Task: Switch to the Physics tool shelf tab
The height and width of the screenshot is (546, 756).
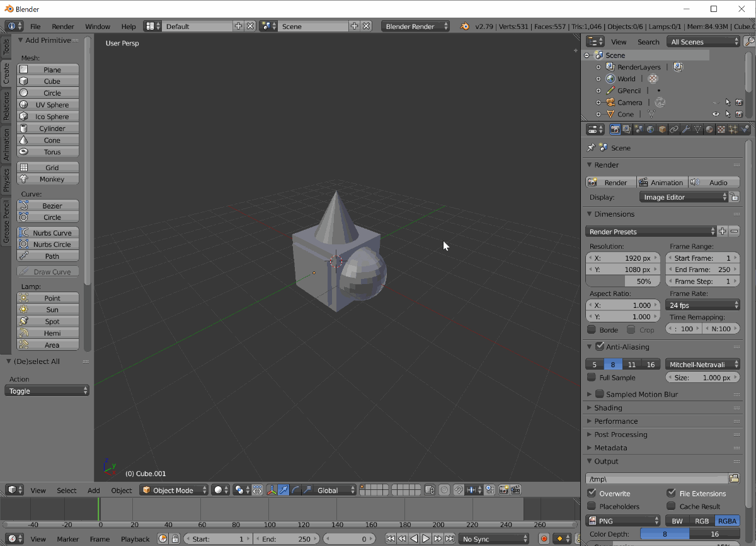Action: coord(6,179)
